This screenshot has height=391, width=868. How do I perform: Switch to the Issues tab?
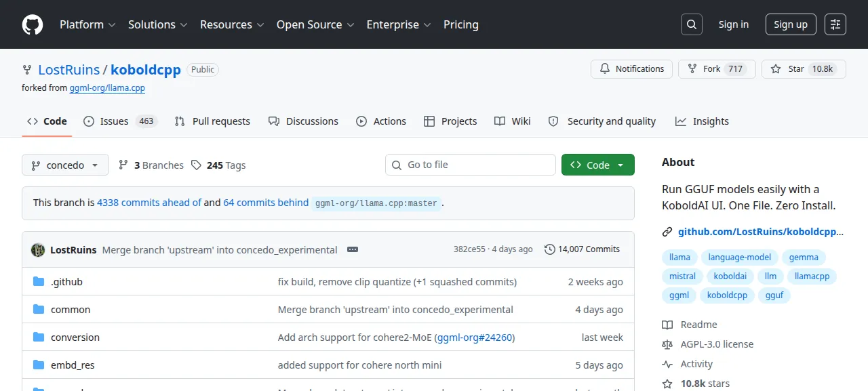(x=120, y=121)
